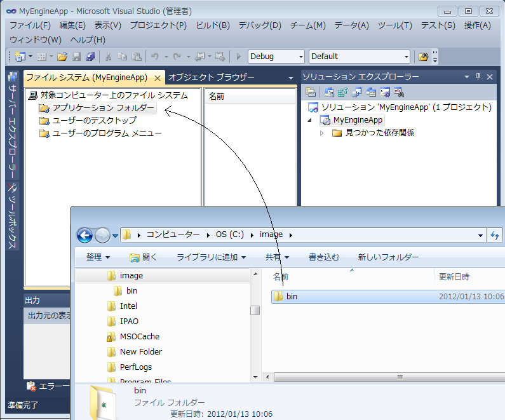Click the Properties icon in Solution Explorer toolbar
The height and width of the screenshot is (420, 505).
point(311,92)
